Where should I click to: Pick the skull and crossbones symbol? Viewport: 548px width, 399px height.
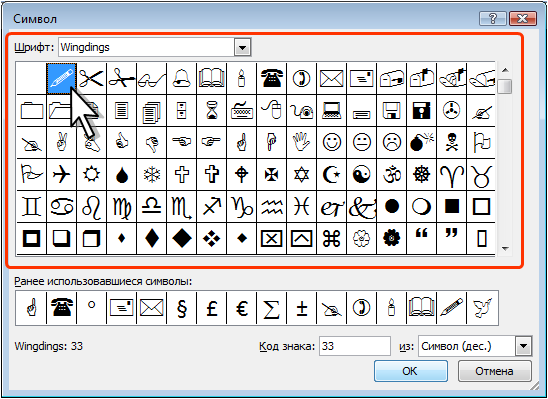point(452,143)
